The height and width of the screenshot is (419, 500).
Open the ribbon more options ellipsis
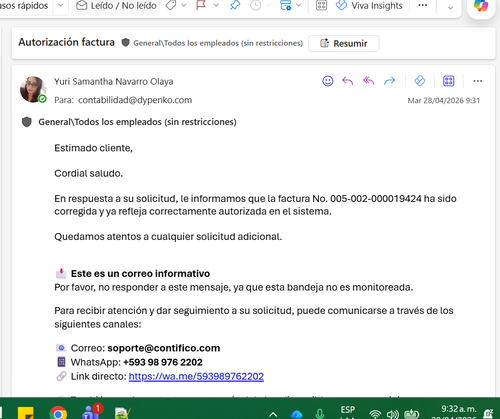click(423, 5)
